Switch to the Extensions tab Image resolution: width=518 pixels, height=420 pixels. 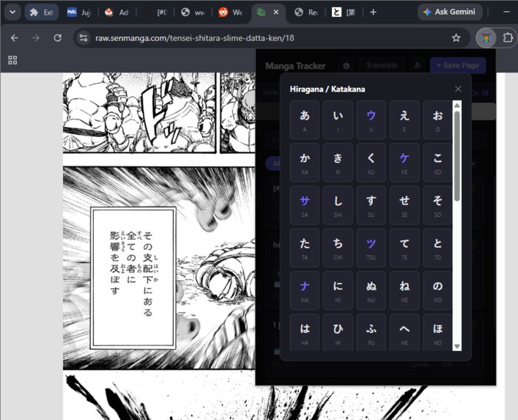pos(42,12)
